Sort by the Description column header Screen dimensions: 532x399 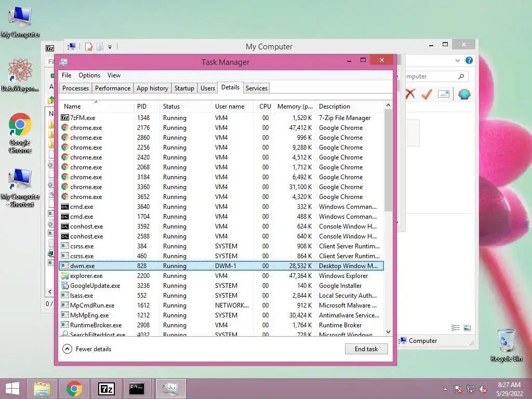(350, 106)
